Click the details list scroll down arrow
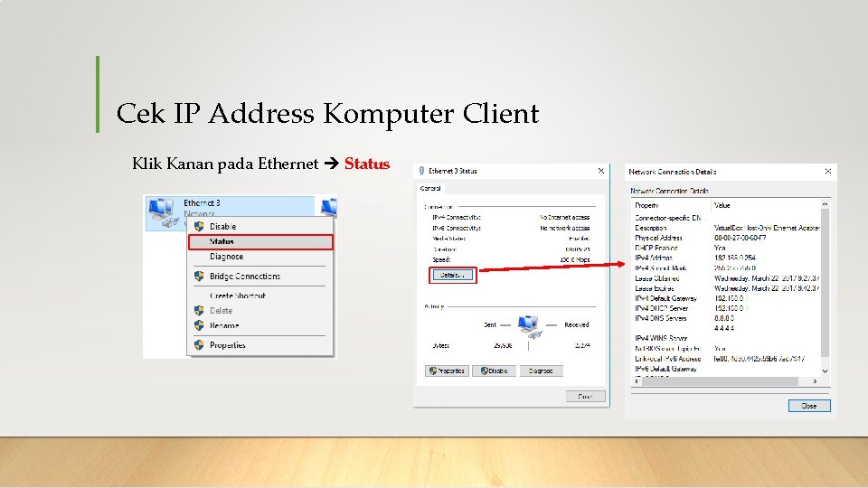Screen dimensions: 868x488 tap(825, 371)
